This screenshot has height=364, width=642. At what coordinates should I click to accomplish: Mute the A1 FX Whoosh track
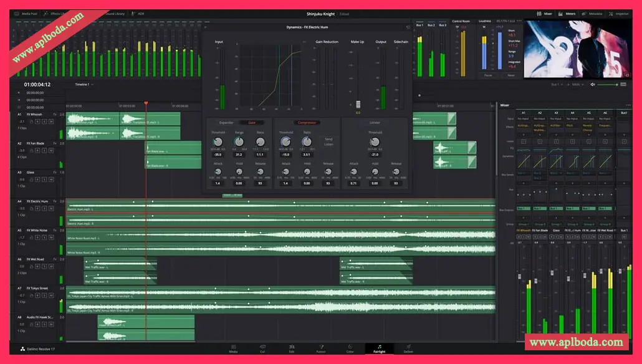coord(50,122)
